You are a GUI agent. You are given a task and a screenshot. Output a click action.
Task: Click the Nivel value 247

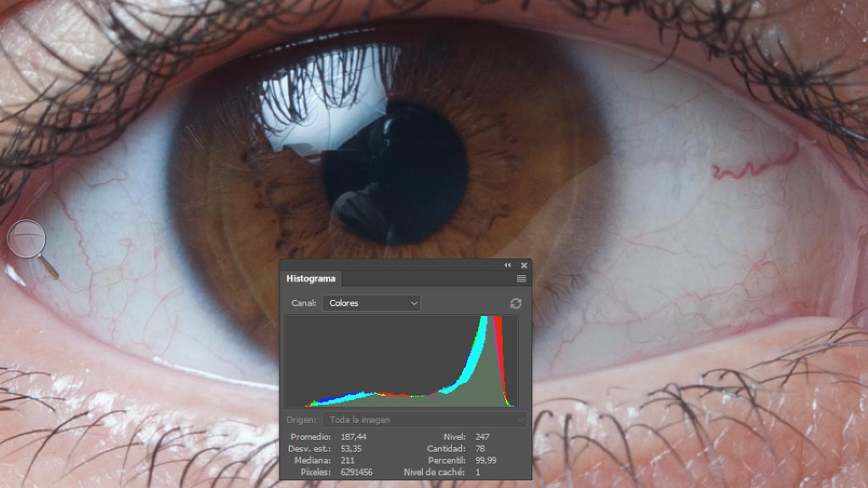pyautogui.click(x=482, y=437)
